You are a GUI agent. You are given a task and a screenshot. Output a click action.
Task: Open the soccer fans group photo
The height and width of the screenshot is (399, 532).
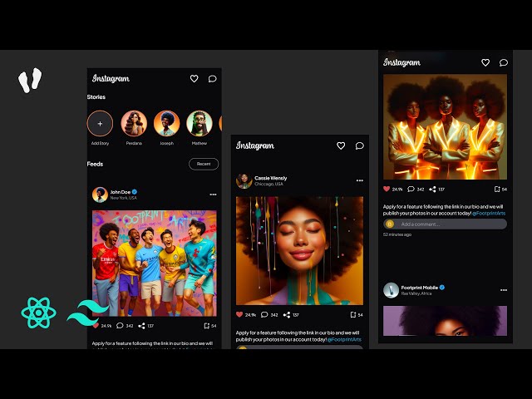[x=155, y=264]
